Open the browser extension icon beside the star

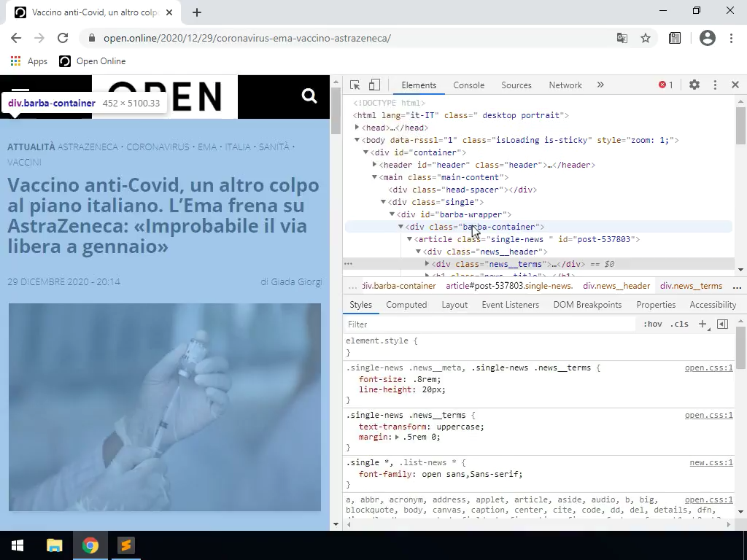click(675, 38)
